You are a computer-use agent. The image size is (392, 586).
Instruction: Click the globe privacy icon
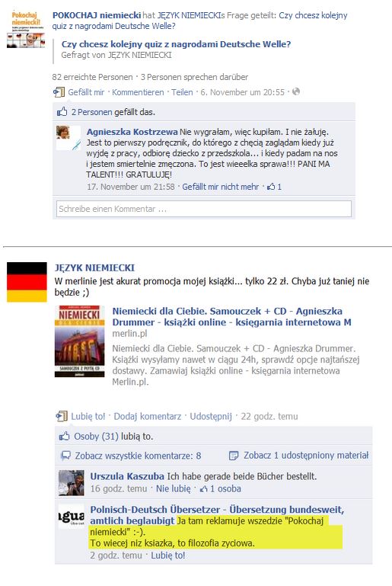(296, 91)
